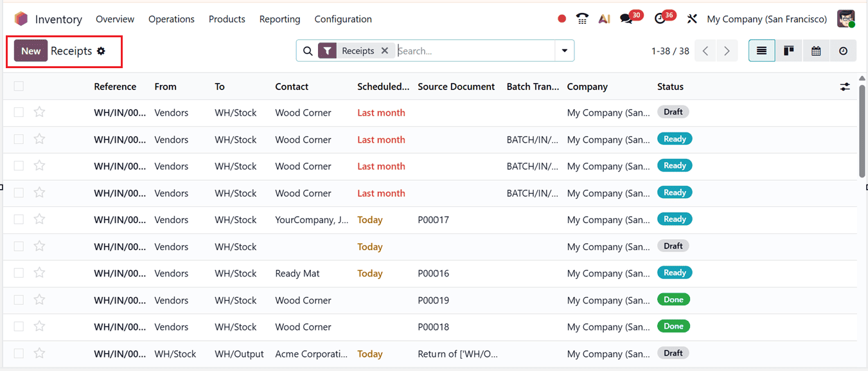Open optional columns selector on list header
Screen dimensions: 868x371
click(845, 86)
